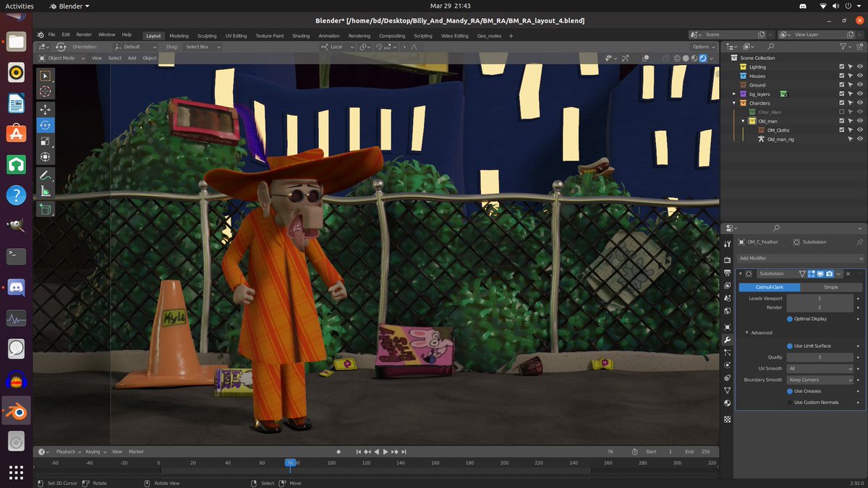Image resolution: width=868 pixels, height=488 pixels.
Task: Switch viewport to Material Preview shading
Action: (694, 58)
